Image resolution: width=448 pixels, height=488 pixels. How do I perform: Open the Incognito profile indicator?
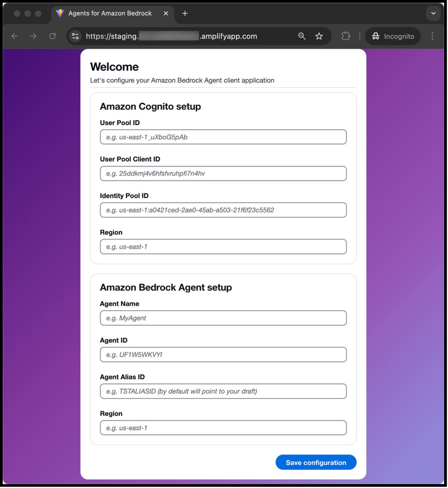coord(393,36)
